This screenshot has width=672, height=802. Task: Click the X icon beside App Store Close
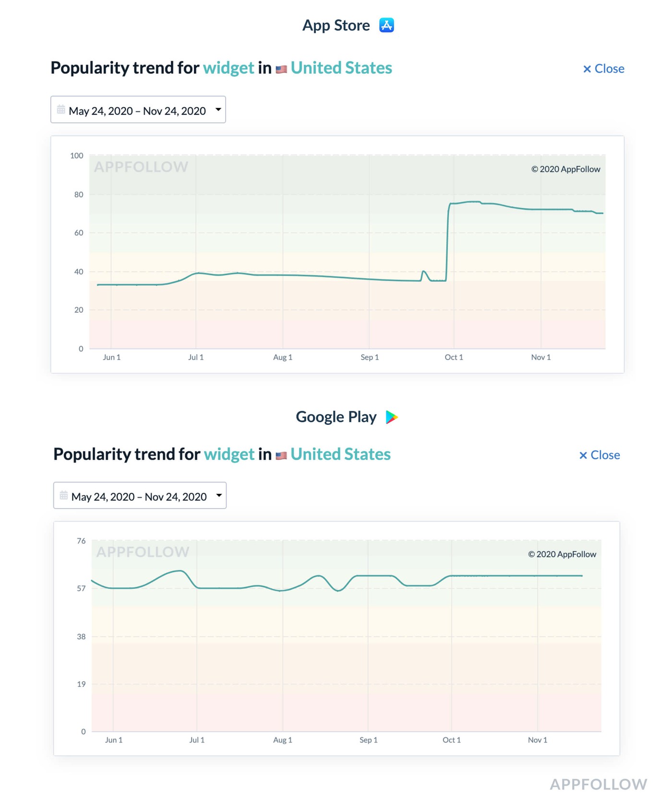(x=587, y=69)
